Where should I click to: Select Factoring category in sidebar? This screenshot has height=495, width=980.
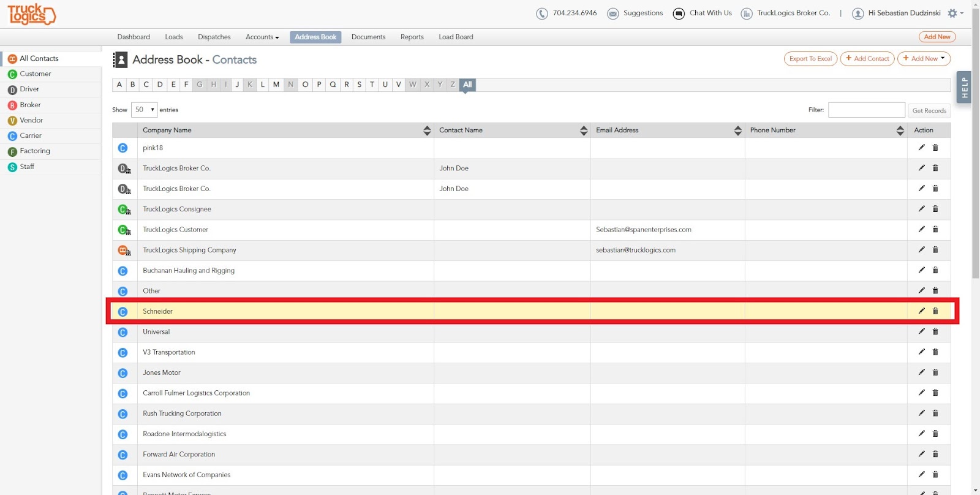tap(51, 151)
